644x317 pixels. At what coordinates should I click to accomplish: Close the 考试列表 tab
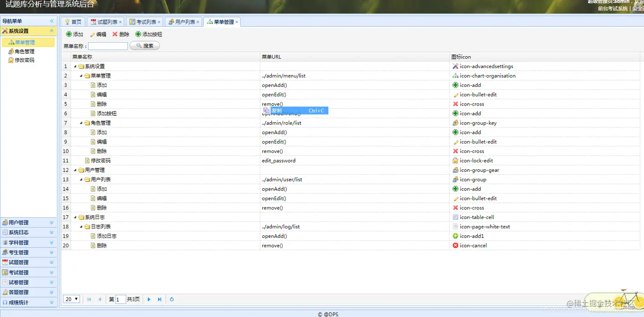pos(159,22)
